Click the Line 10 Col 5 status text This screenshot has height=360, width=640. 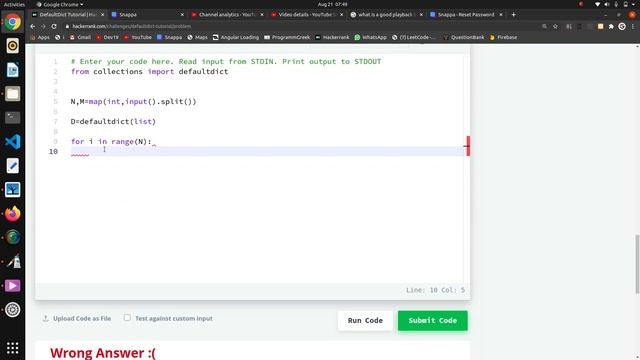click(x=435, y=290)
